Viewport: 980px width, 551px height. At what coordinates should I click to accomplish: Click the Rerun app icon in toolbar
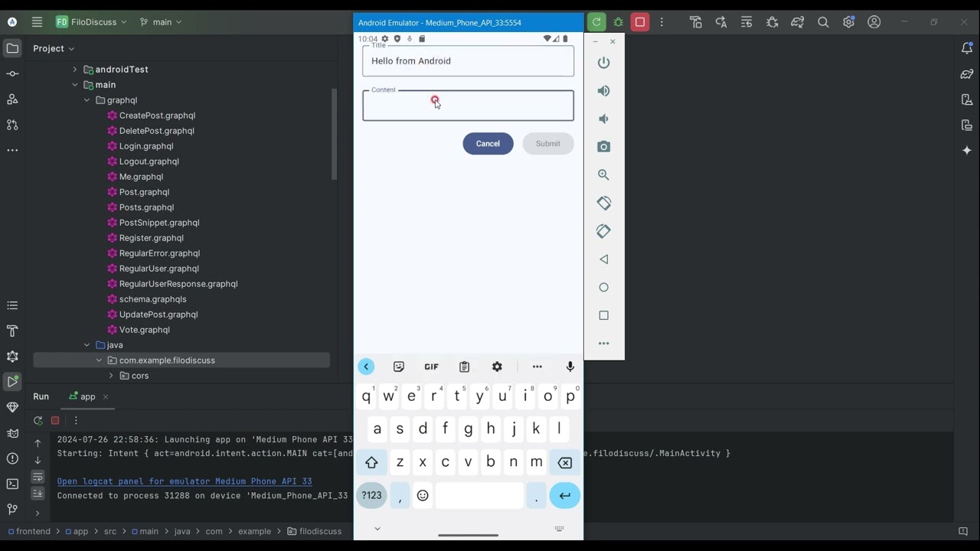[596, 22]
